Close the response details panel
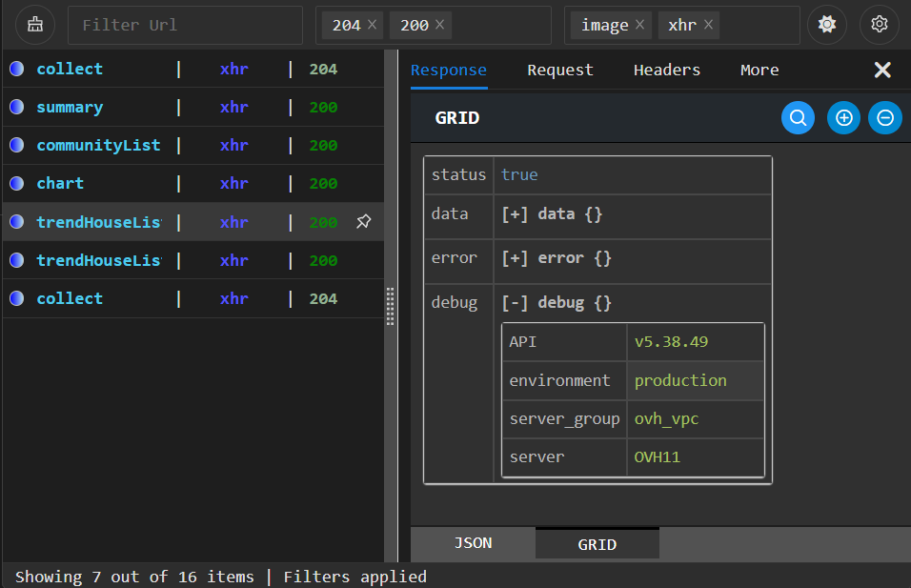 [882, 70]
